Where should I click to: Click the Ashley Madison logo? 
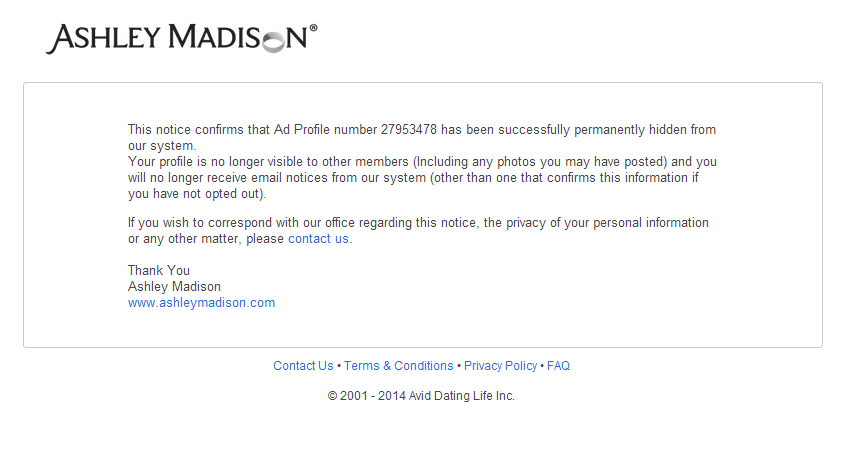(x=181, y=38)
